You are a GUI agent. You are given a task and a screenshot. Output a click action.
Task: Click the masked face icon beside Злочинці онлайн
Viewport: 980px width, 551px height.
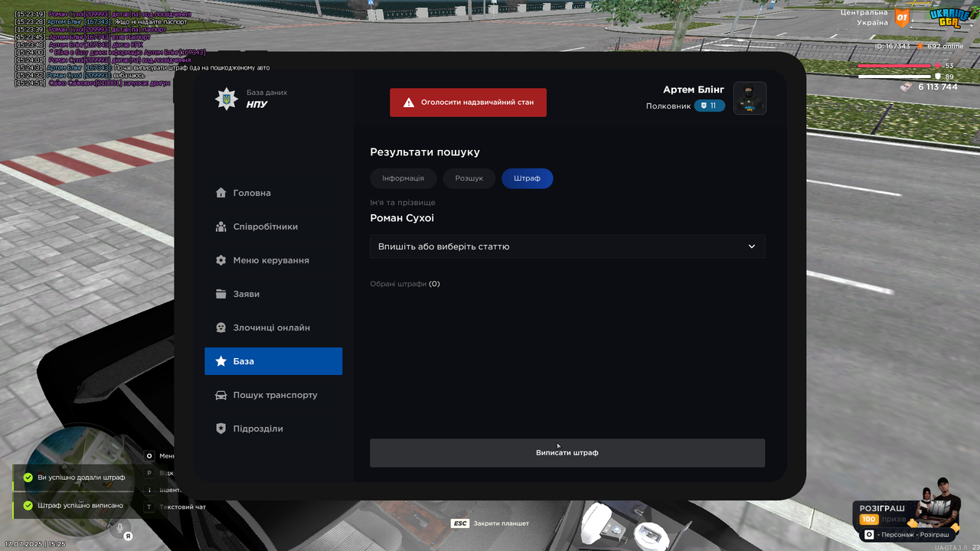click(221, 328)
